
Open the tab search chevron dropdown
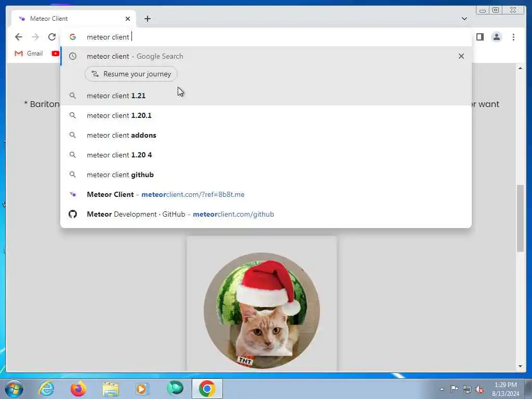tap(464, 19)
